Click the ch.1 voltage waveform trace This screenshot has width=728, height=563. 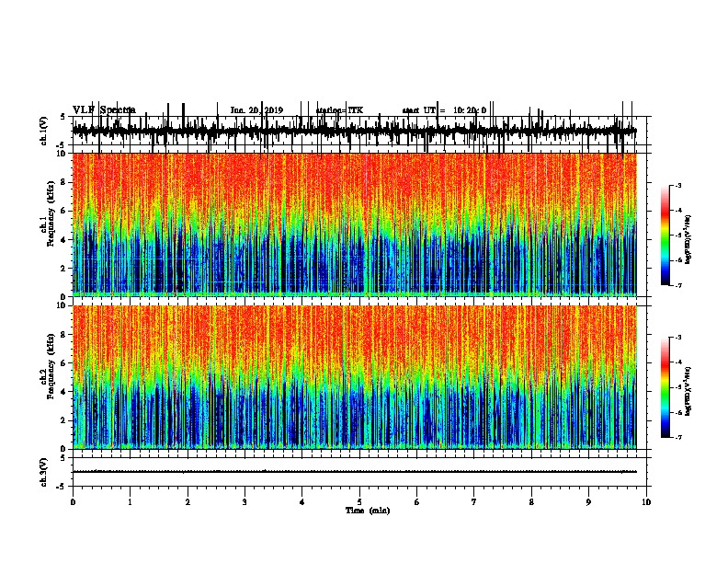pos(354,131)
